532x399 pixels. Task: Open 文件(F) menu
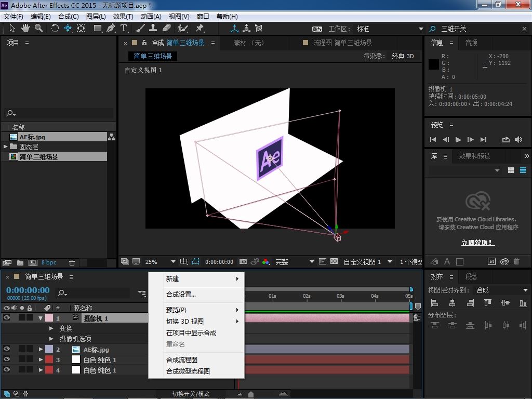tap(14, 16)
